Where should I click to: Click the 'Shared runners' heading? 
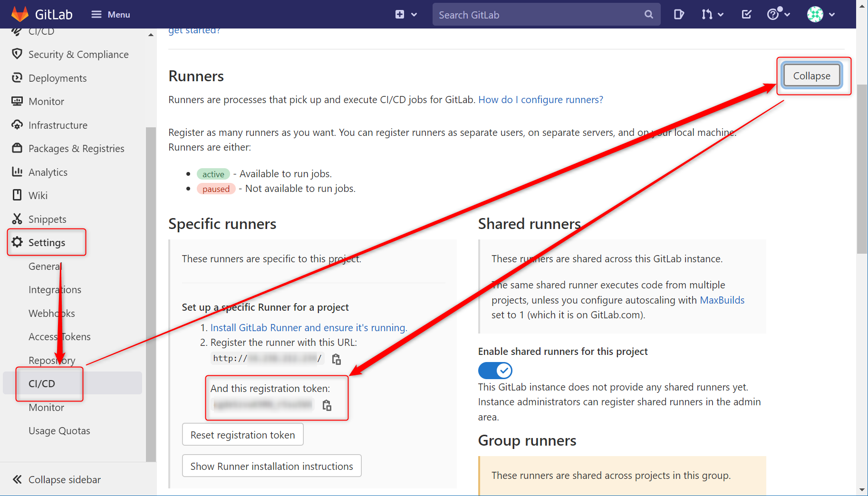(x=530, y=224)
